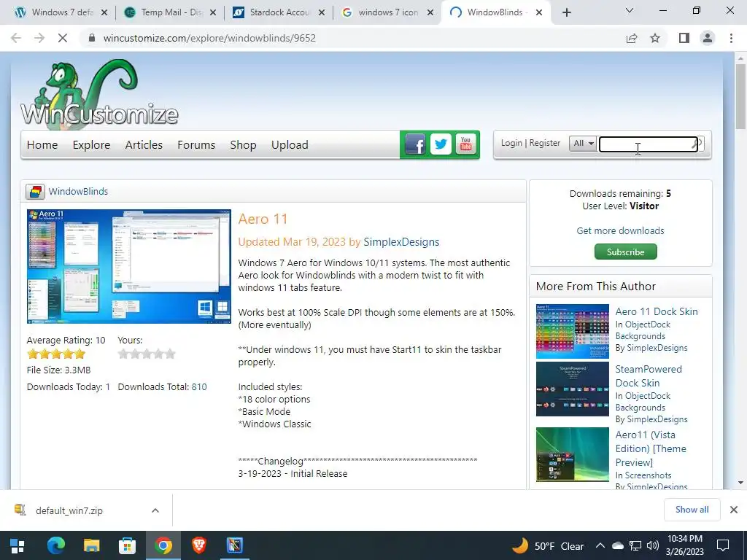The height and width of the screenshot is (560, 747).
Task: Open WinCustomize Twitter page icon
Action: click(x=441, y=144)
